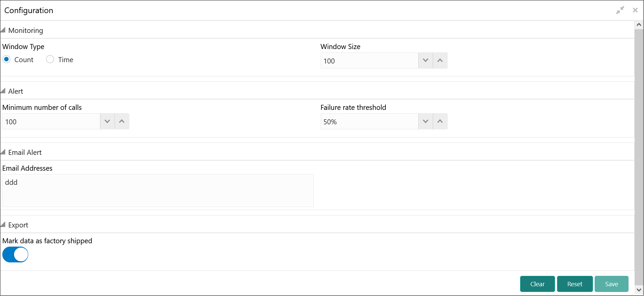
Task: Save the configuration
Action: tap(611, 284)
